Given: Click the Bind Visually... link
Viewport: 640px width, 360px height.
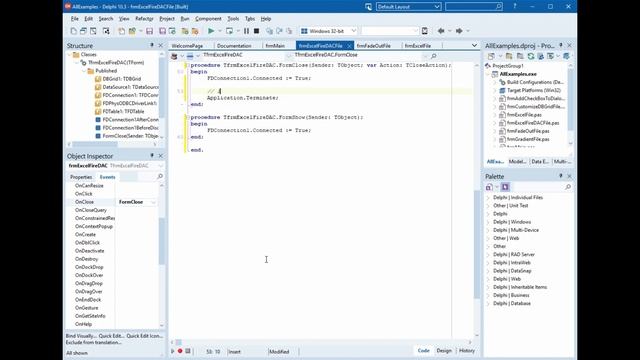Looking at the screenshot, I should click(x=82, y=336).
